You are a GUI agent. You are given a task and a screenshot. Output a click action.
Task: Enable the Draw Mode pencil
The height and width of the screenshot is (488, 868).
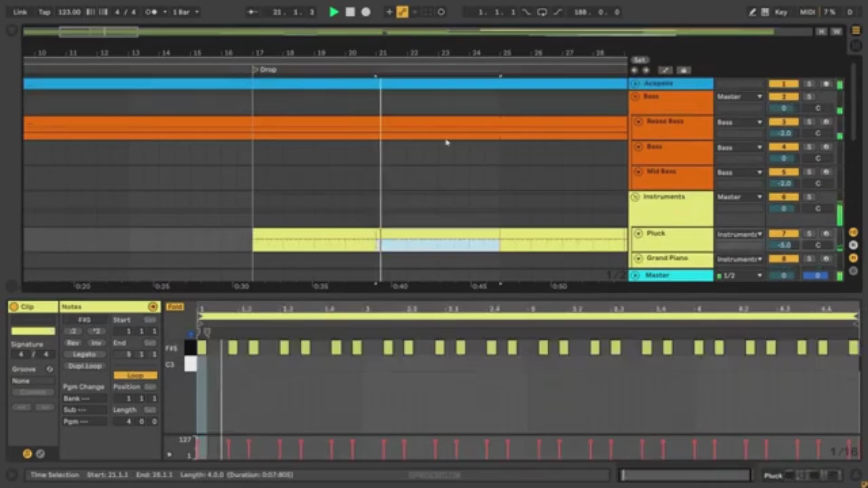tap(752, 12)
